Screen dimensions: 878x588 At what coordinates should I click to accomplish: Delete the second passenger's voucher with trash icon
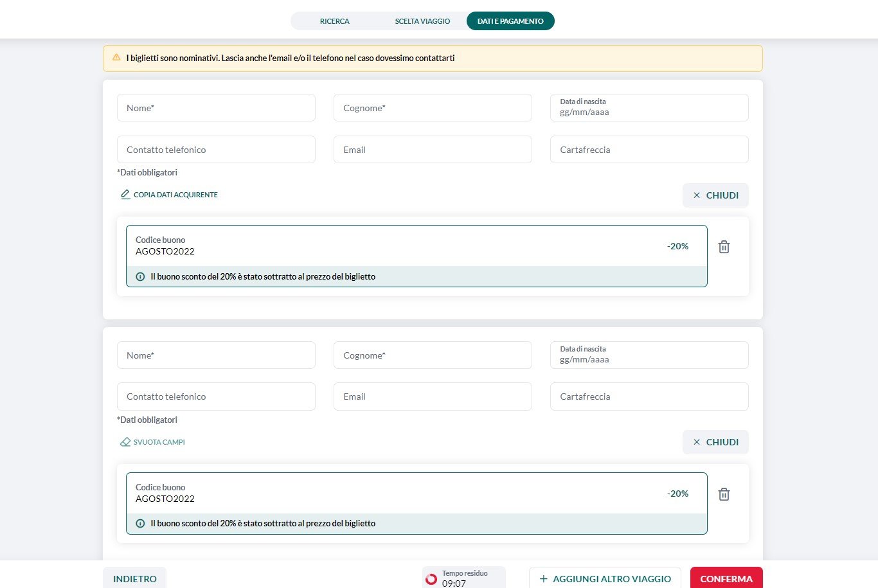724,494
